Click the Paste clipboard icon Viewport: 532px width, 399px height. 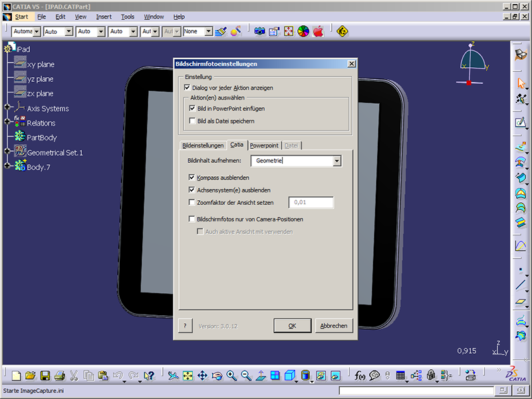click(103, 375)
